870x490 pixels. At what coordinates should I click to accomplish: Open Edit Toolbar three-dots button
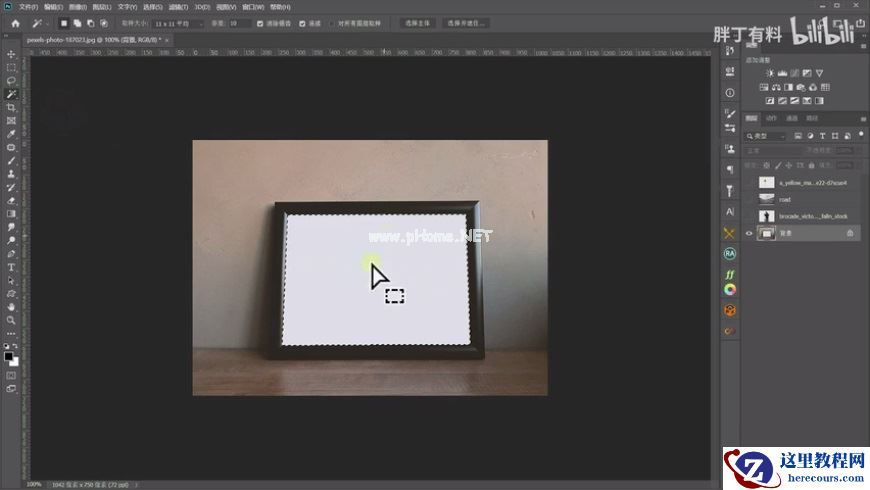tap(11, 334)
